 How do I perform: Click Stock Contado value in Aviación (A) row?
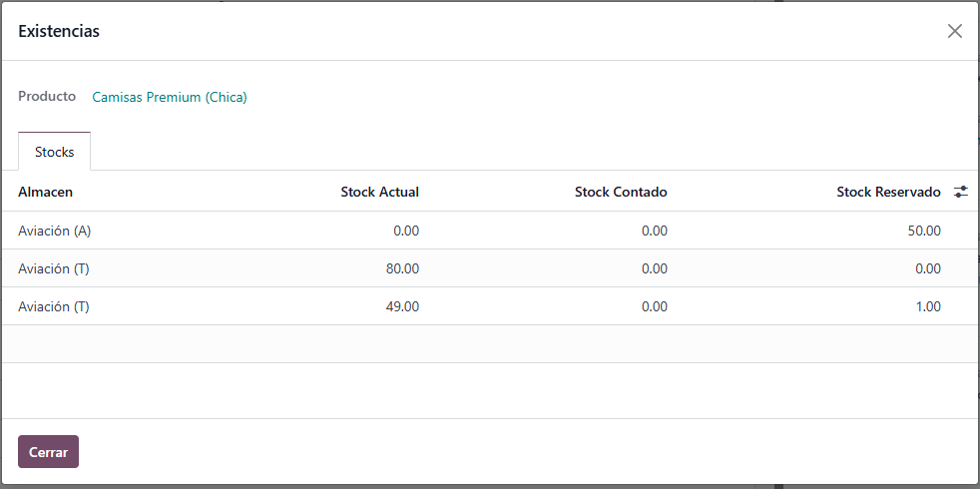655,231
